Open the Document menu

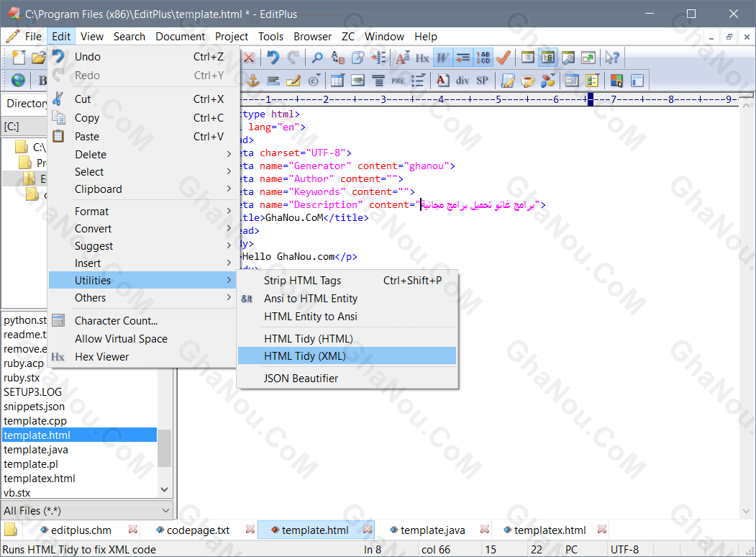tap(181, 37)
